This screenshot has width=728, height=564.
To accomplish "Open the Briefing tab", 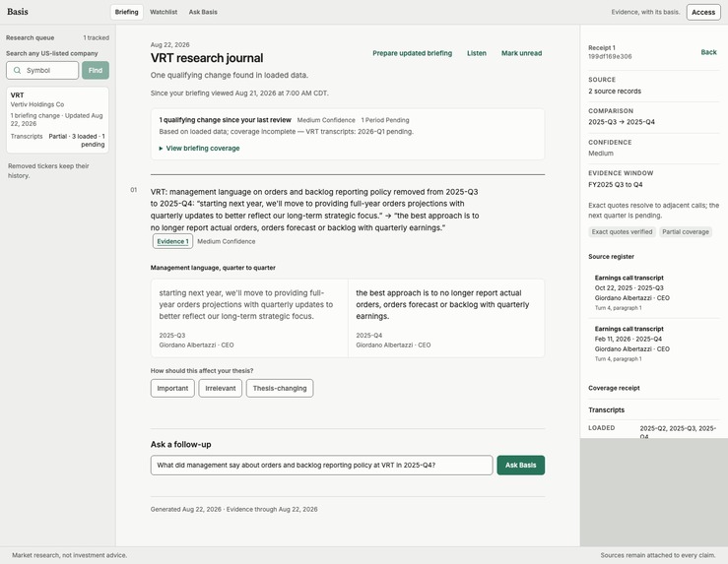I will (x=127, y=12).
